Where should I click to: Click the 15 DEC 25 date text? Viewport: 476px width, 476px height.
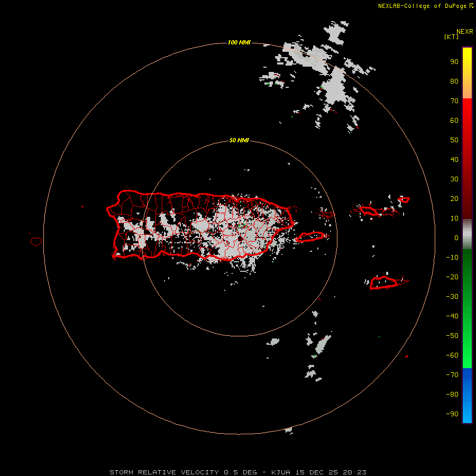(x=317, y=472)
